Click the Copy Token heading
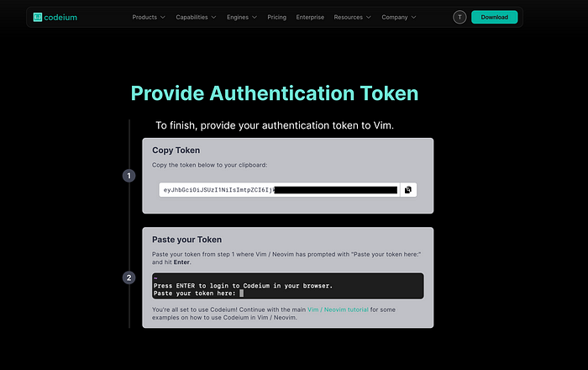 [x=176, y=151]
